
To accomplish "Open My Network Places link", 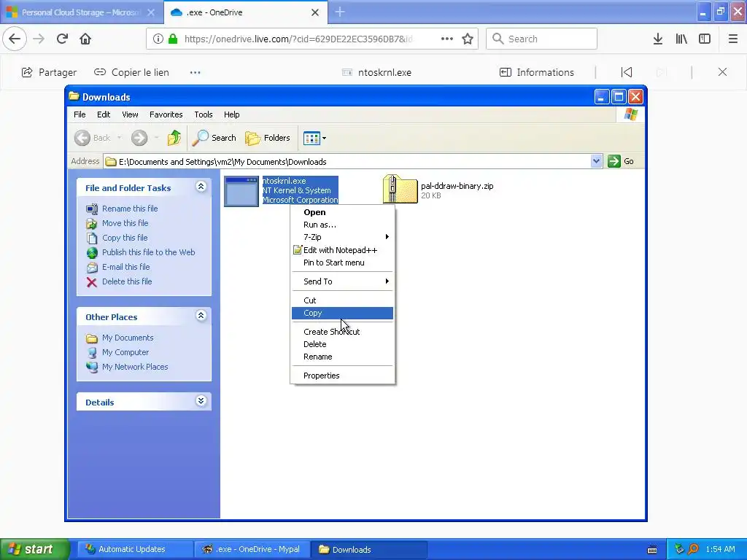I will (x=135, y=367).
